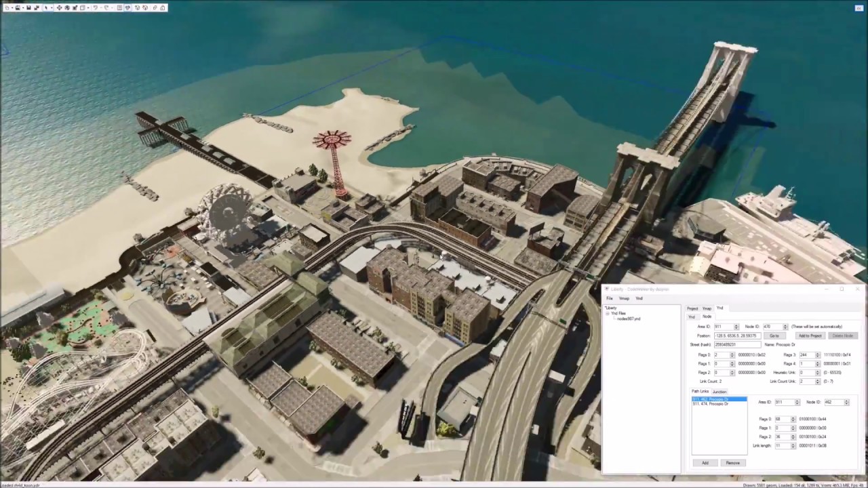Click the Go to button

pos(774,335)
